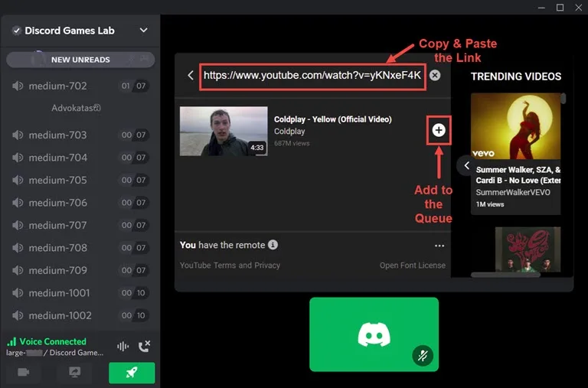Open the Summer Walker vevo video thumbnail
Viewport: 588px width, 388px height.
coord(515,126)
